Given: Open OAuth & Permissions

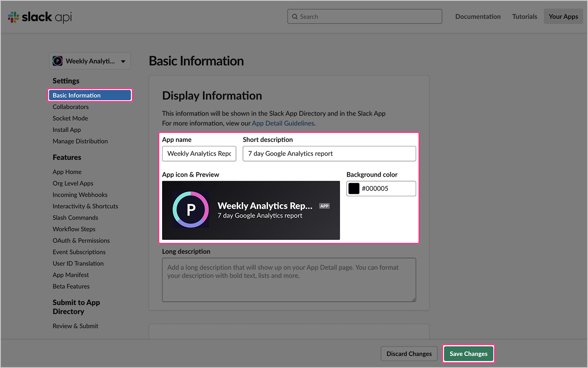Looking at the screenshot, I should tap(81, 240).
